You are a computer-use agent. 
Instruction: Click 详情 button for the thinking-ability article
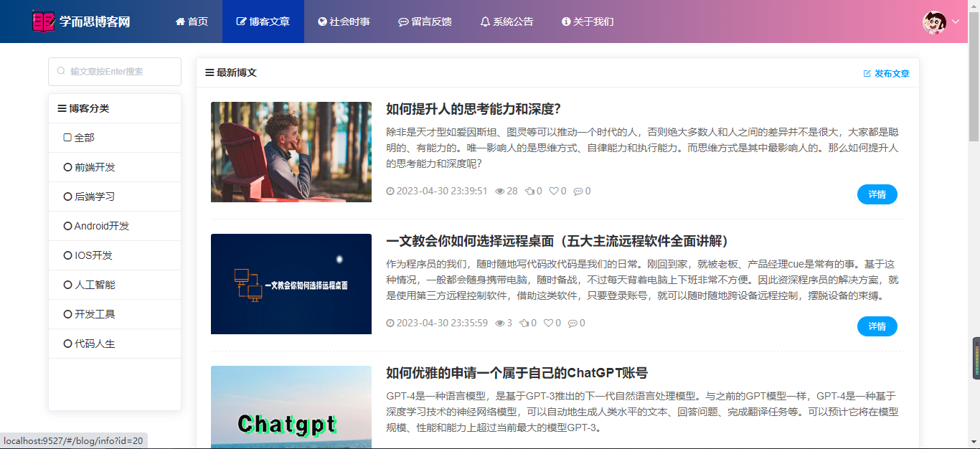click(877, 194)
